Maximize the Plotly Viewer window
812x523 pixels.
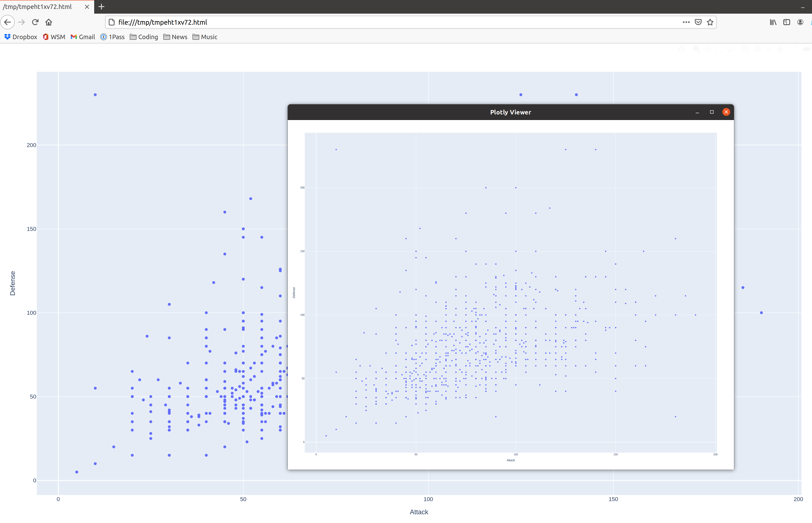[x=712, y=112]
